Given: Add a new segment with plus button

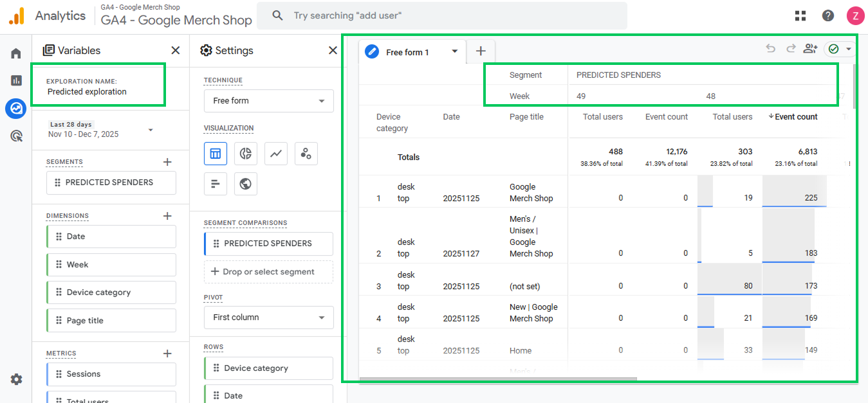Looking at the screenshot, I should click(167, 162).
